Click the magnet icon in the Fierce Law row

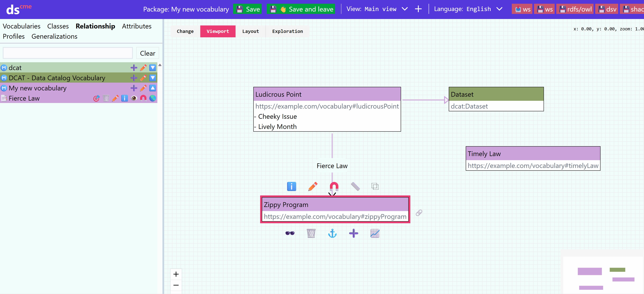pos(143,98)
